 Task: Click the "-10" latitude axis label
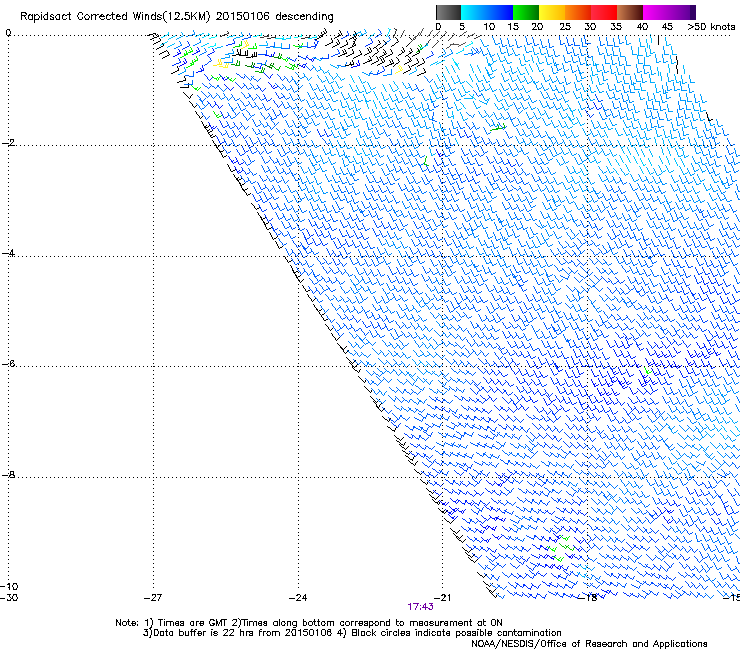[x=9, y=586]
